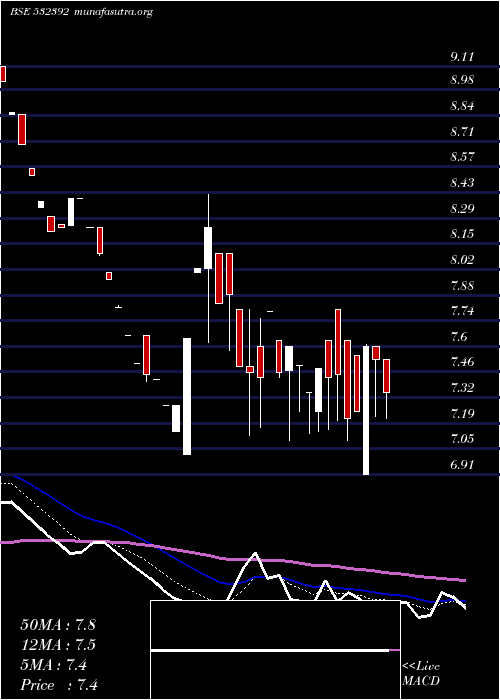Viewport: 500px width, 700px height.
Task: Click the 7.88 price level label
Action: click(462, 285)
